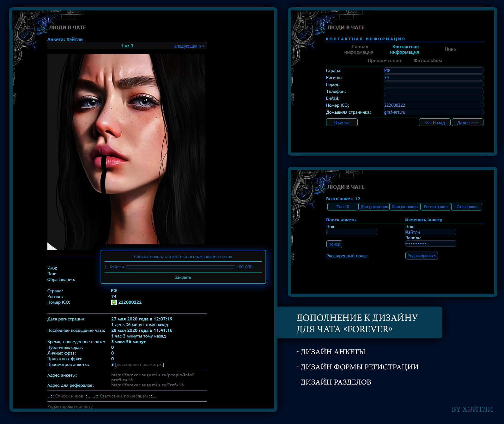Screen dimensions: 504x424
Task: Open the 'Фотоальбом' tab
Action: click(x=428, y=61)
